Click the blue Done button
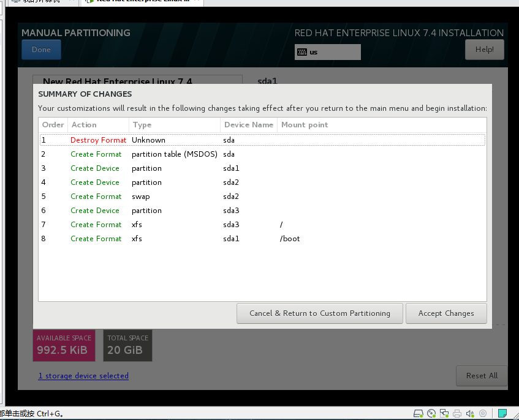This screenshot has height=420, width=519. 42,50
